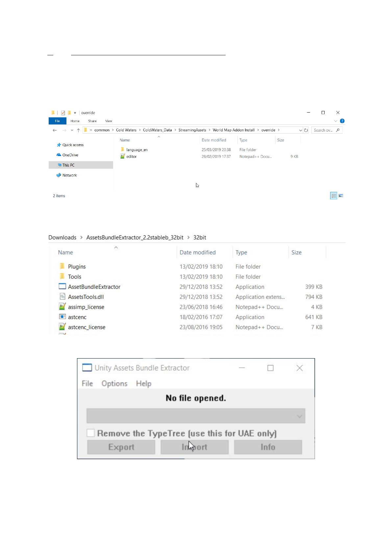Open the Home ribbon tab
The height and width of the screenshot is (555, 392).
tap(75, 121)
